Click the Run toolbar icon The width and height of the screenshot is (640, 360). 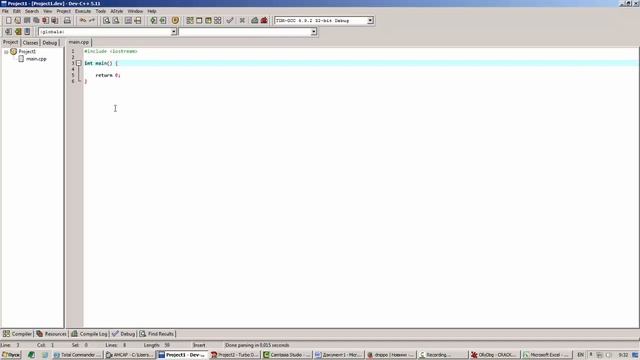click(x=199, y=20)
